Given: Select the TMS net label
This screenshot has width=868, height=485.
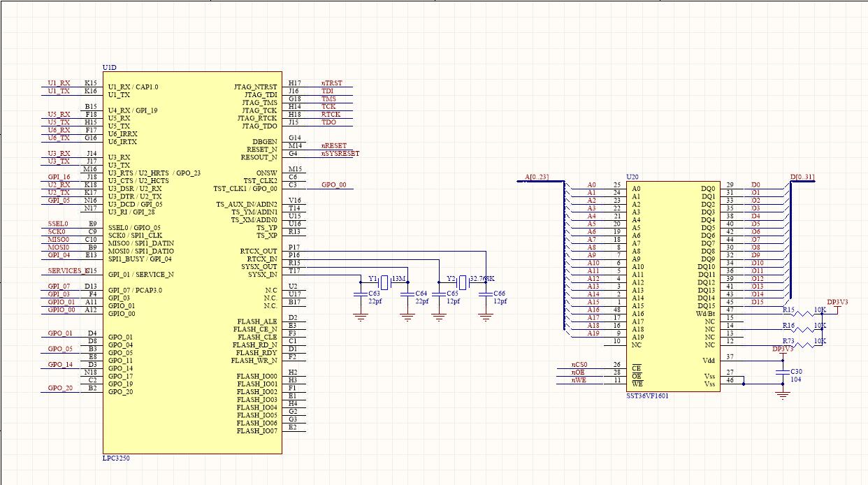Looking at the screenshot, I should tap(328, 99).
